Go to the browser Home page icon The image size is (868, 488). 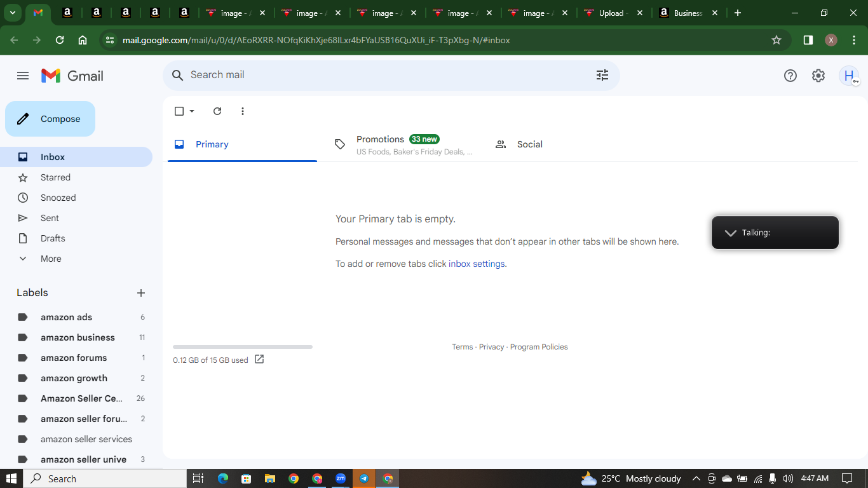pos(83,40)
